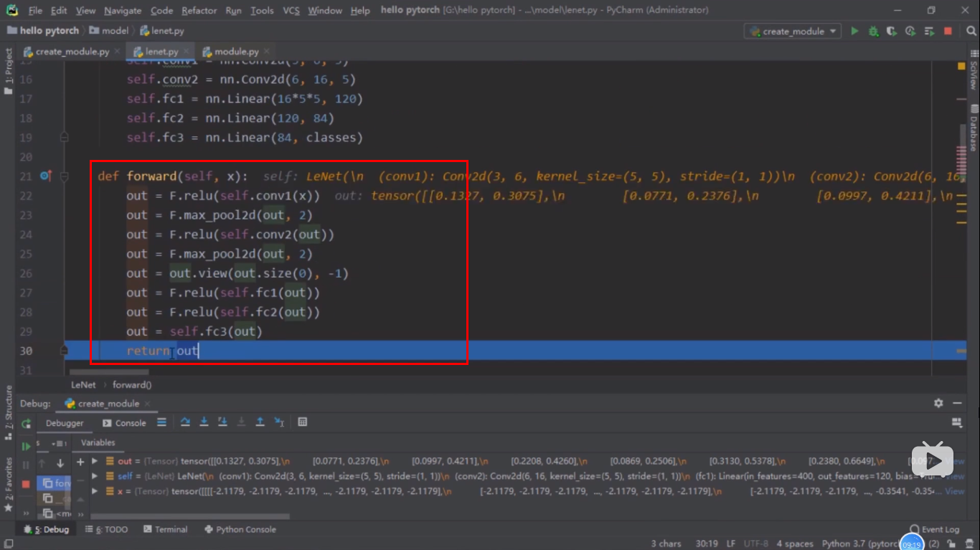Image resolution: width=980 pixels, height=550 pixels.
Task: Move down one frame with down arrow
Action: 60,464
